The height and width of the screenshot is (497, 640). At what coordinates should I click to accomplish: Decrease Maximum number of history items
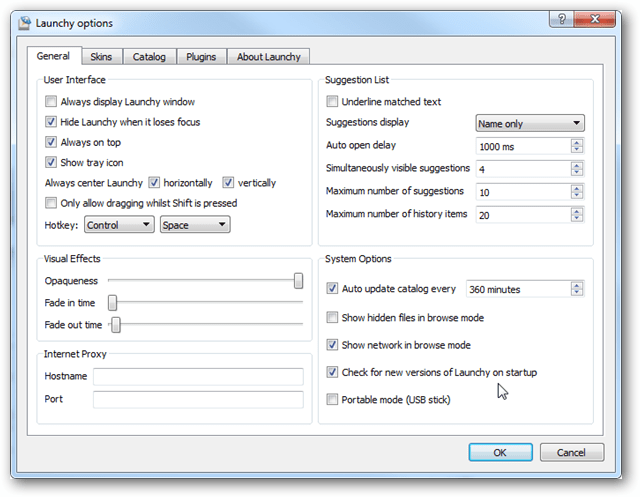(x=577, y=218)
